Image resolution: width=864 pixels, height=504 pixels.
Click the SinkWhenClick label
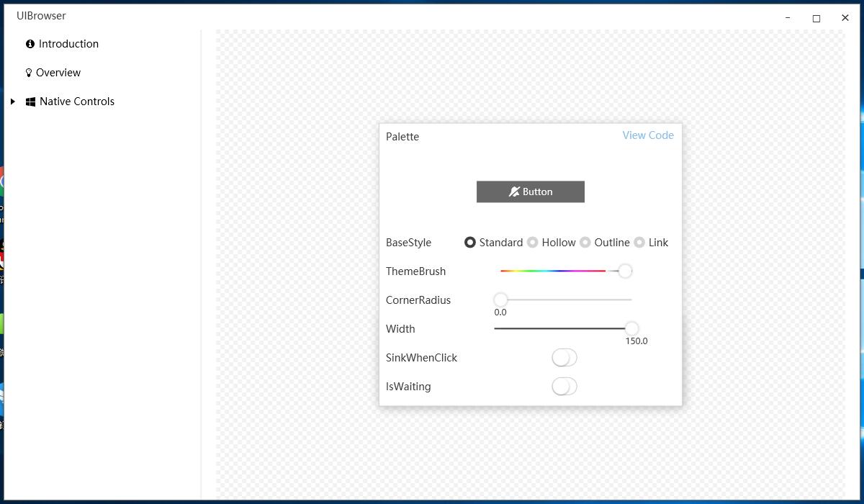(x=421, y=358)
